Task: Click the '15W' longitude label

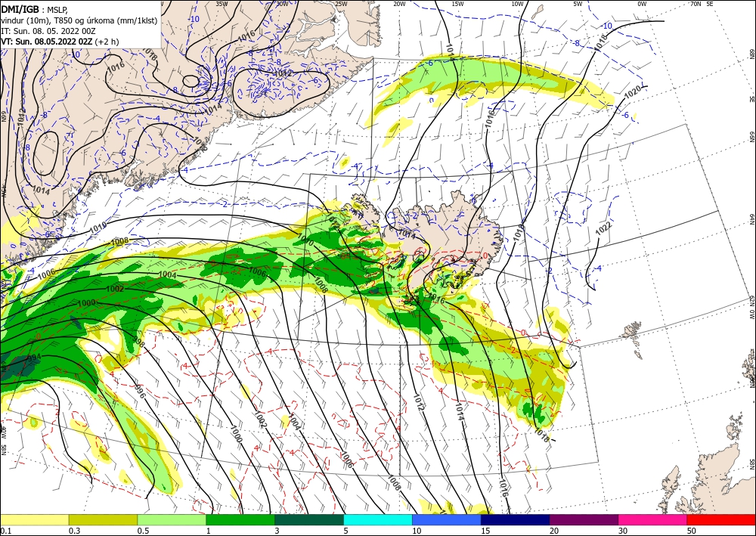Action: coord(458,4)
